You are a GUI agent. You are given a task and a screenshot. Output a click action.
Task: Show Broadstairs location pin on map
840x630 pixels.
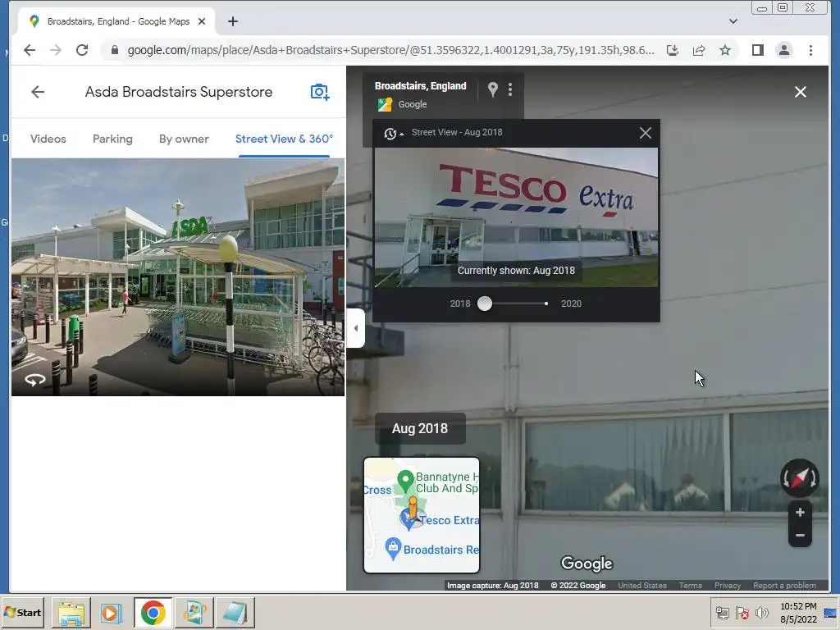(x=493, y=89)
